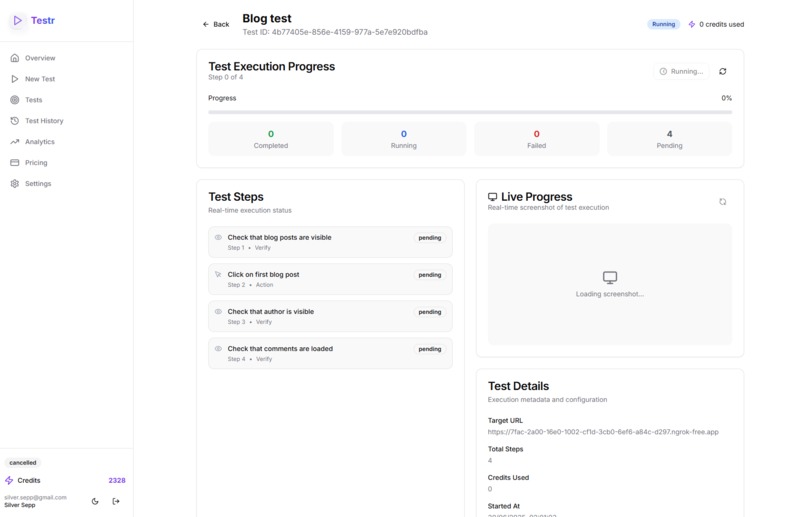This screenshot has height=517, width=806.
Task: Refresh the Live Progress screenshot
Action: pos(723,202)
